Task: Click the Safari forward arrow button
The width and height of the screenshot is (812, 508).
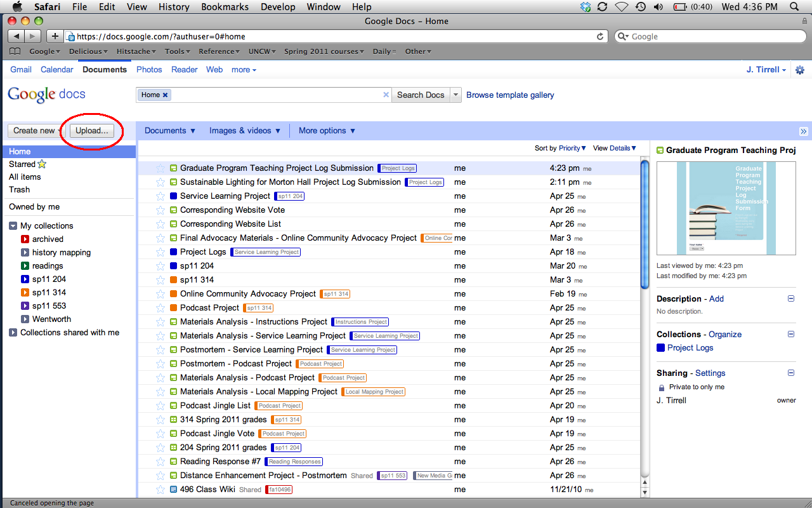Action: [33, 36]
